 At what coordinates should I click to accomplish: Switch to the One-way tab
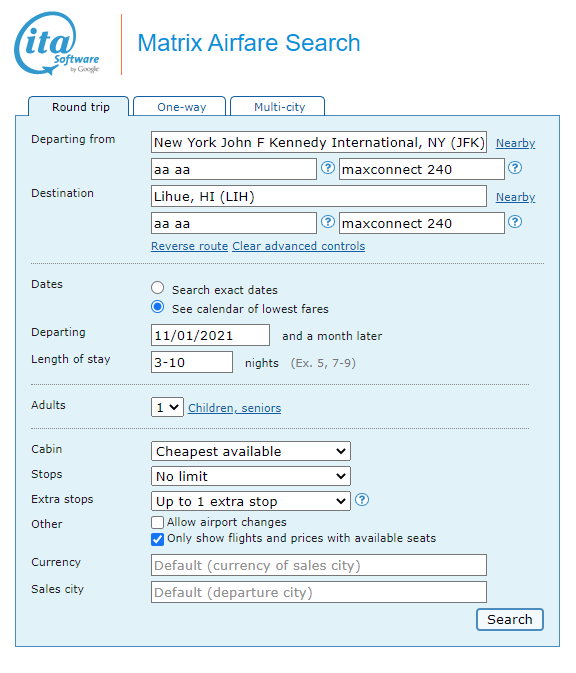click(180, 106)
